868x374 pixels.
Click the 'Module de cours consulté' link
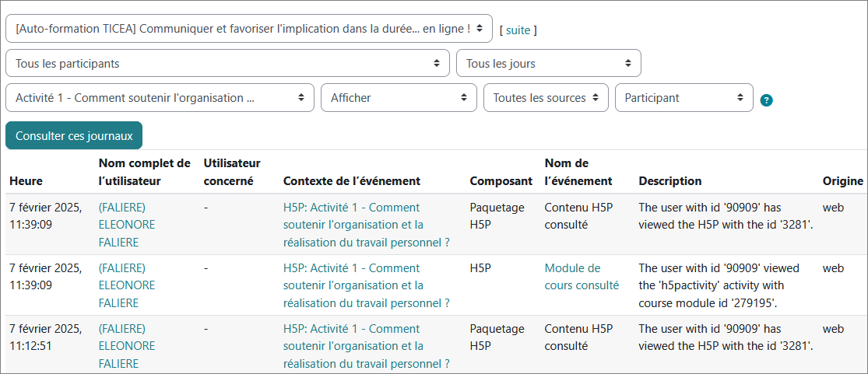tap(582, 277)
